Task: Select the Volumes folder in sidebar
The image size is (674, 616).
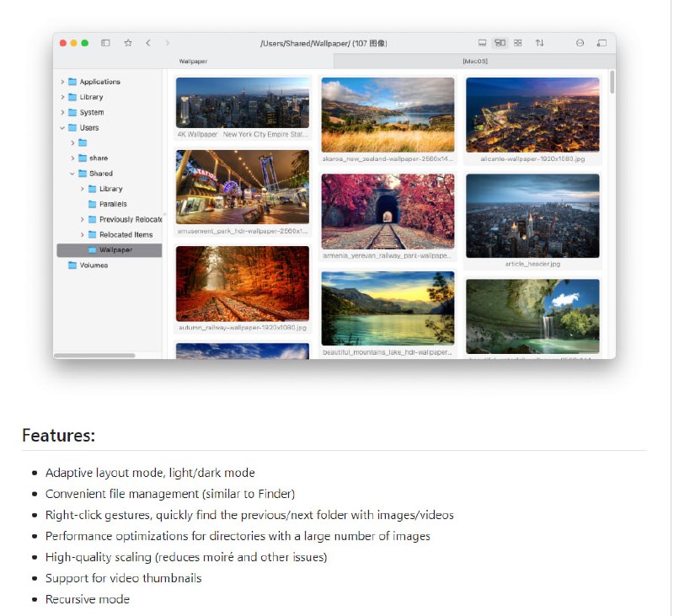Action: 93,265
